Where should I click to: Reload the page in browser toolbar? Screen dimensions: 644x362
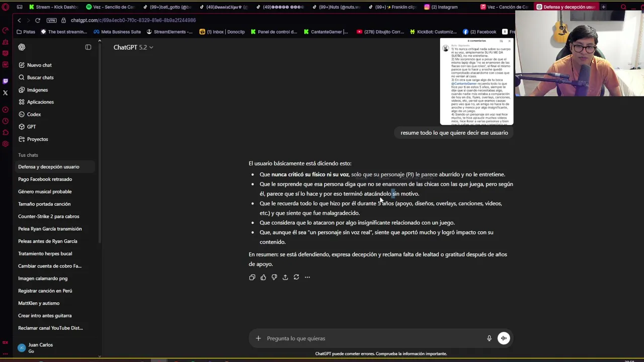[x=37, y=20]
